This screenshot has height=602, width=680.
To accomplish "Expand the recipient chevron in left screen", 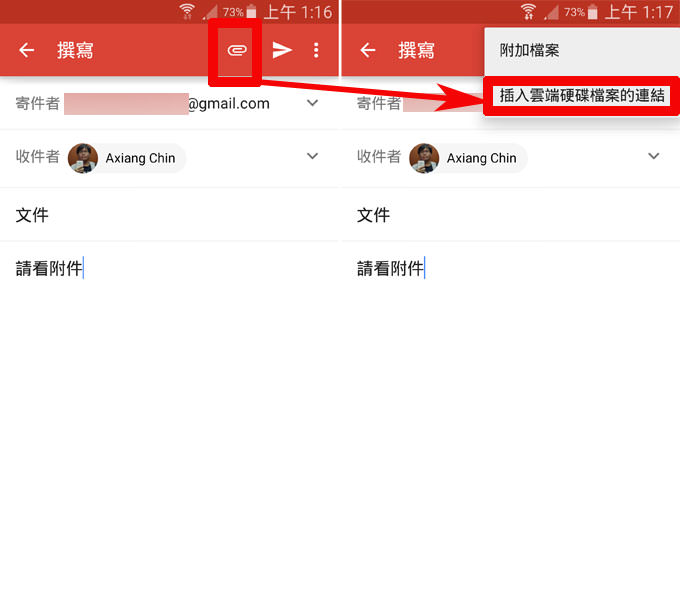I will pos(313,156).
